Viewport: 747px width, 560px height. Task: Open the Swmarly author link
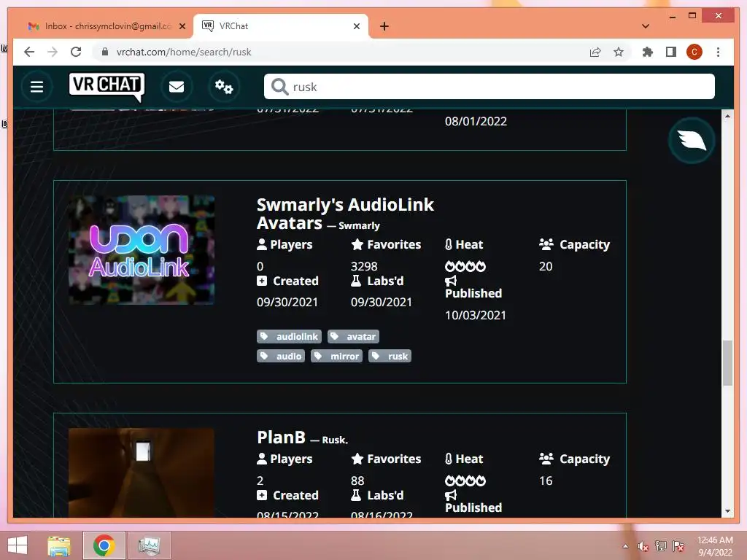pyautogui.click(x=359, y=226)
